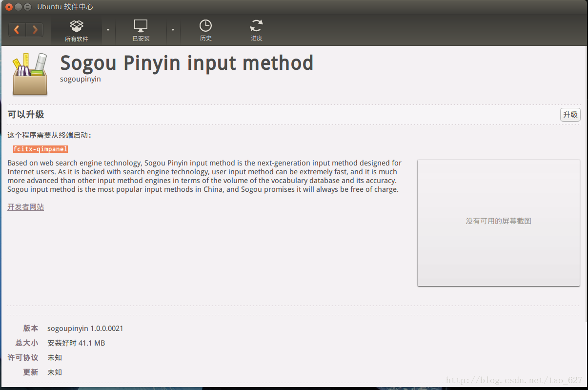Viewport: 588px width, 390px height.
Task: Go forward with the right arrow button
Action: pyautogui.click(x=35, y=30)
